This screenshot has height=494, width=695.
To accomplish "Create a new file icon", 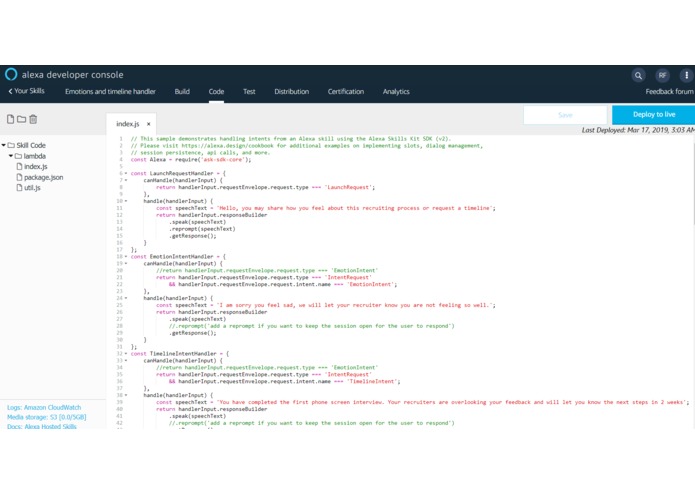I will pyautogui.click(x=10, y=119).
